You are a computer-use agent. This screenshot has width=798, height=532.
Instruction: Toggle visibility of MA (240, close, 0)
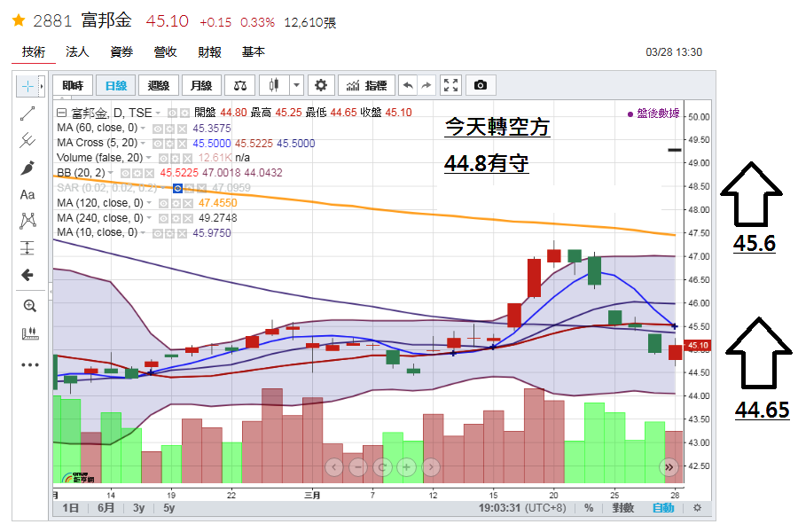163,218
